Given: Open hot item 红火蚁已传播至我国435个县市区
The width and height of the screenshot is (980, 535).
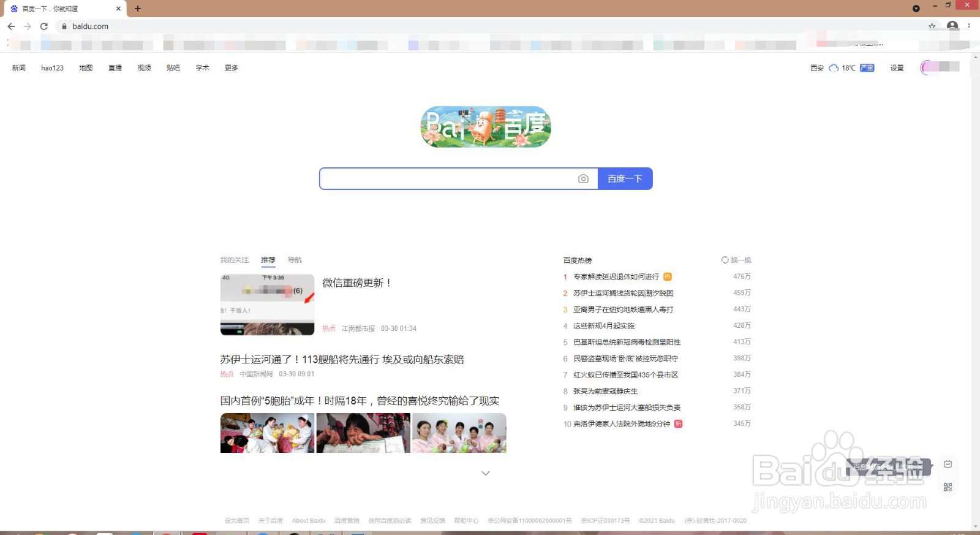Looking at the screenshot, I should 625,374.
